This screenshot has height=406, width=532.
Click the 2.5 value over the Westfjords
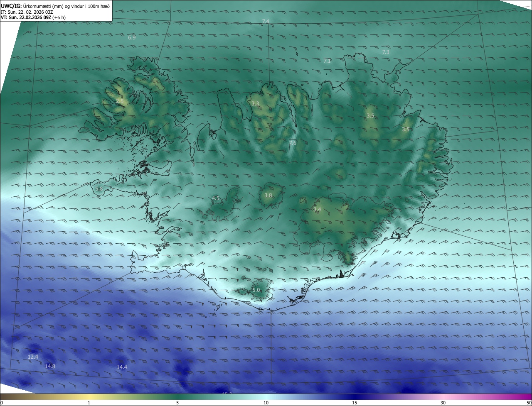[120, 101]
